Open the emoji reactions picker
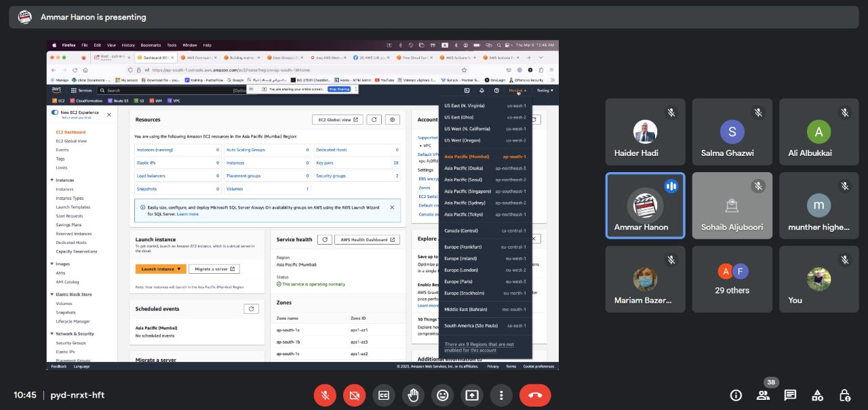Screen dimensions: 868x410 point(443,395)
